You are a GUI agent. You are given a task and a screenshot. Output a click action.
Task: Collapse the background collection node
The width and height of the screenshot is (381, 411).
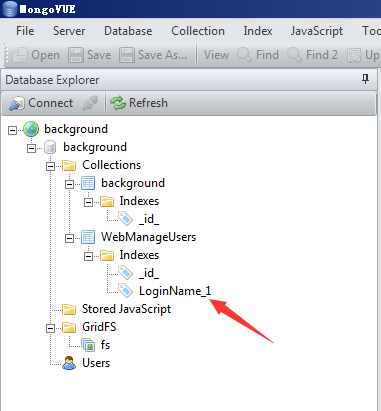pyautogui.click(x=69, y=184)
